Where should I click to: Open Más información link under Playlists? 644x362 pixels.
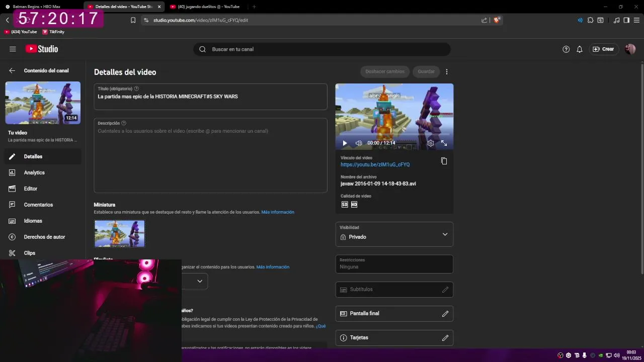[x=273, y=267]
